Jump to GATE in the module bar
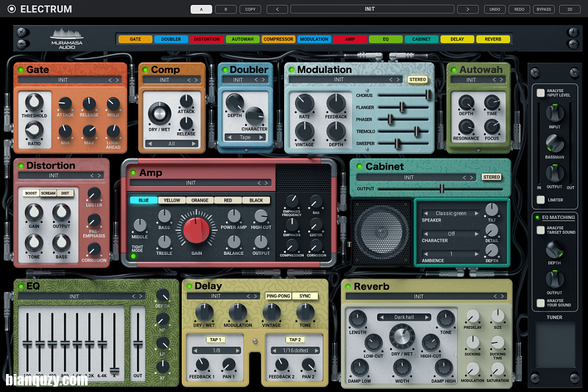This screenshot has height=392, width=588. pyautogui.click(x=136, y=39)
